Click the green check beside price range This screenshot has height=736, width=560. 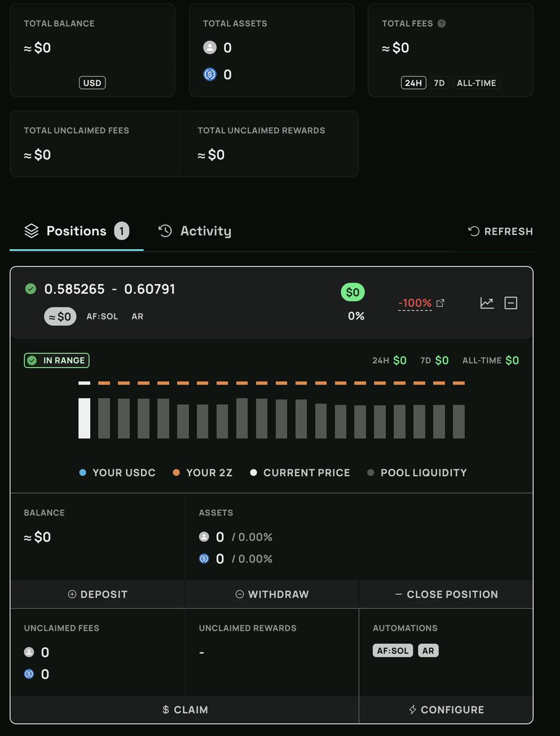(31, 289)
